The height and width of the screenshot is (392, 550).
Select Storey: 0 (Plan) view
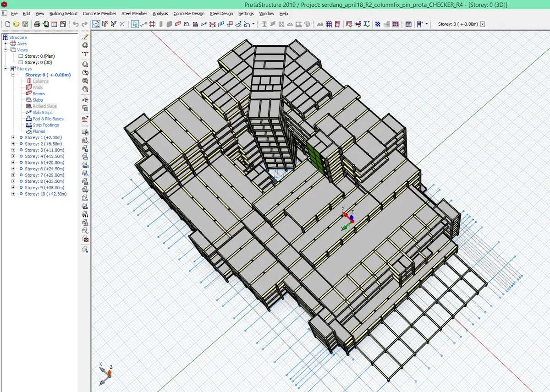click(x=39, y=56)
